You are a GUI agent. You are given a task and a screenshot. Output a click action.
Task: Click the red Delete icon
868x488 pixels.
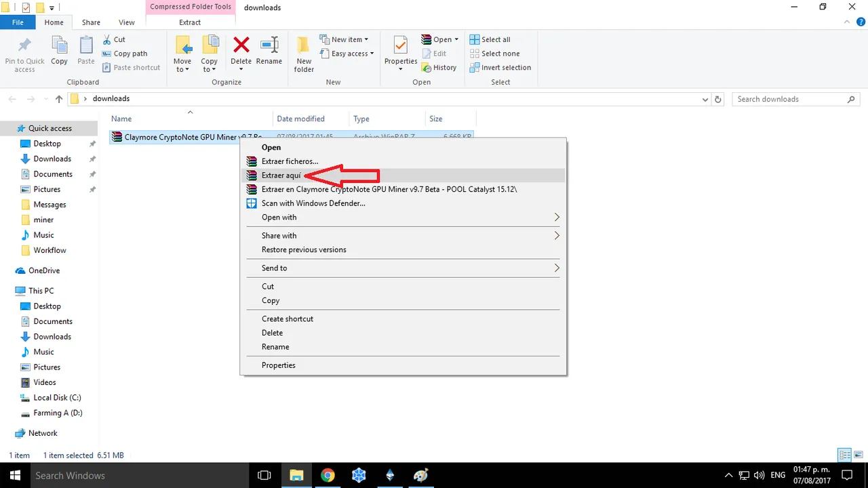pyautogui.click(x=241, y=46)
